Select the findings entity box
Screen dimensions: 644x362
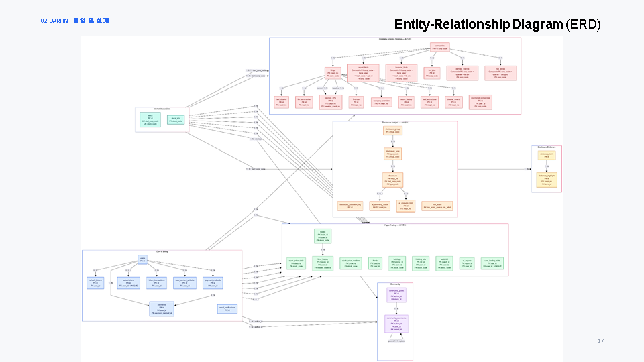click(x=356, y=102)
